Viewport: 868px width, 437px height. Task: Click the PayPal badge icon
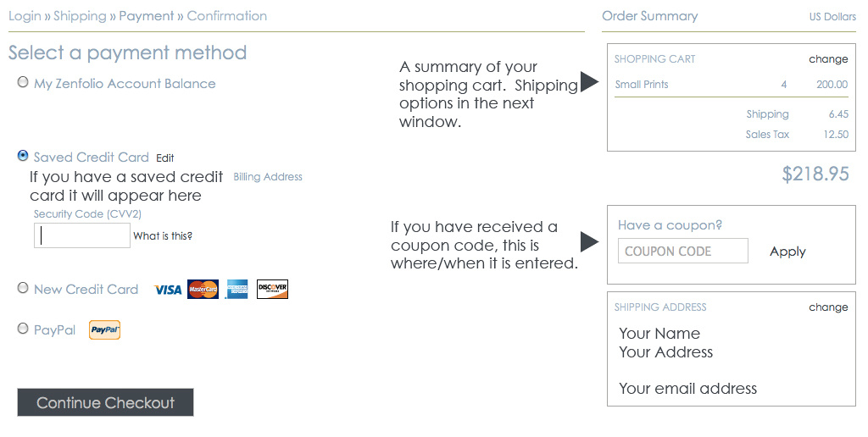tap(104, 329)
